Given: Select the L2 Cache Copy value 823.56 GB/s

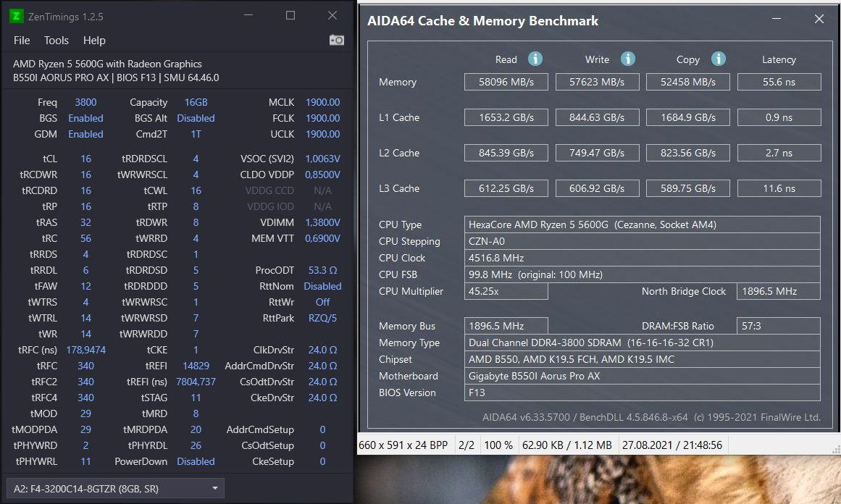Looking at the screenshot, I should [x=688, y=153].
